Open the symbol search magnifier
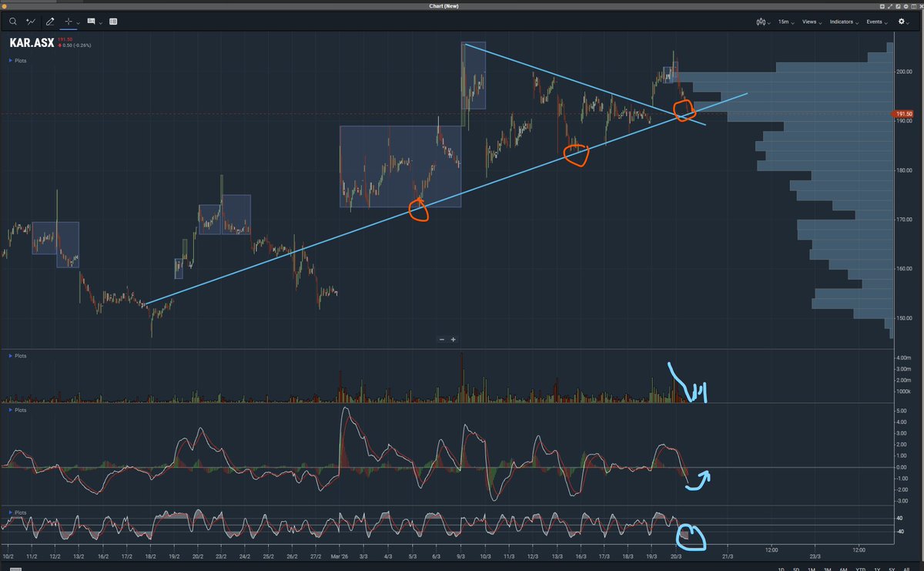The height and width of the screenshot is (571, 924). [x=13, y=22]
